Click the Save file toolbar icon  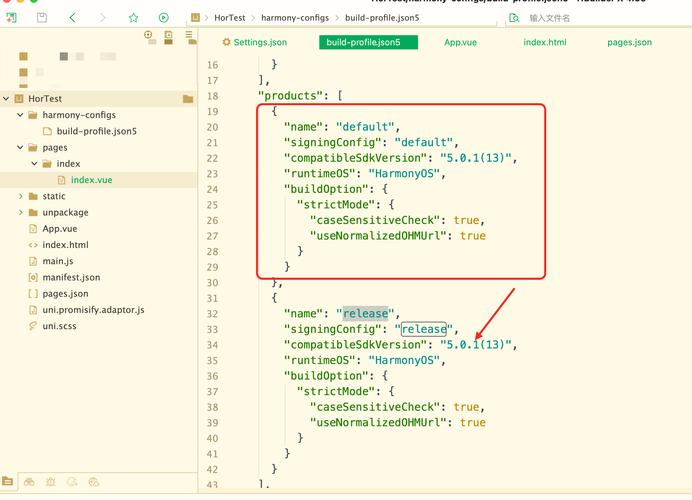[x=41, y=18]
